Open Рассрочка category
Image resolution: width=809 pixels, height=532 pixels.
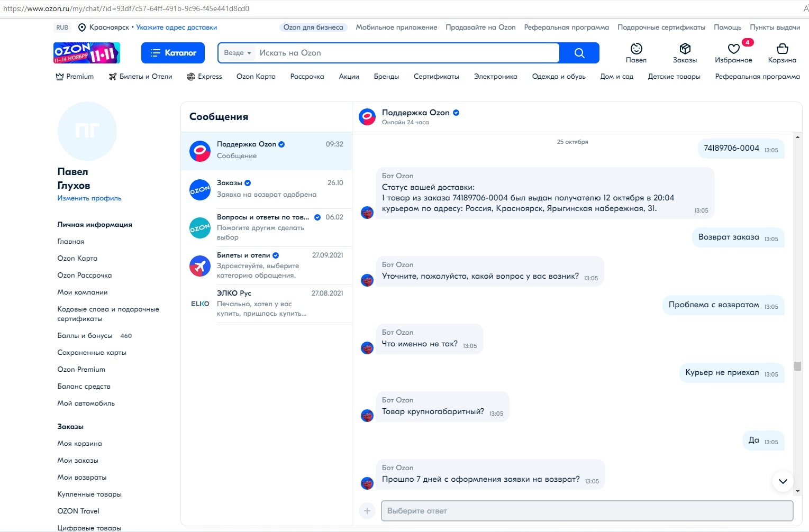coord(307,77)
